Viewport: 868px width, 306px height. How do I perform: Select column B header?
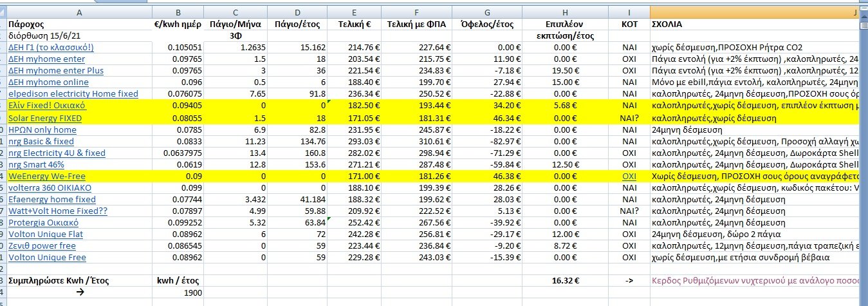pyautogui.click(x=179, y=12)
